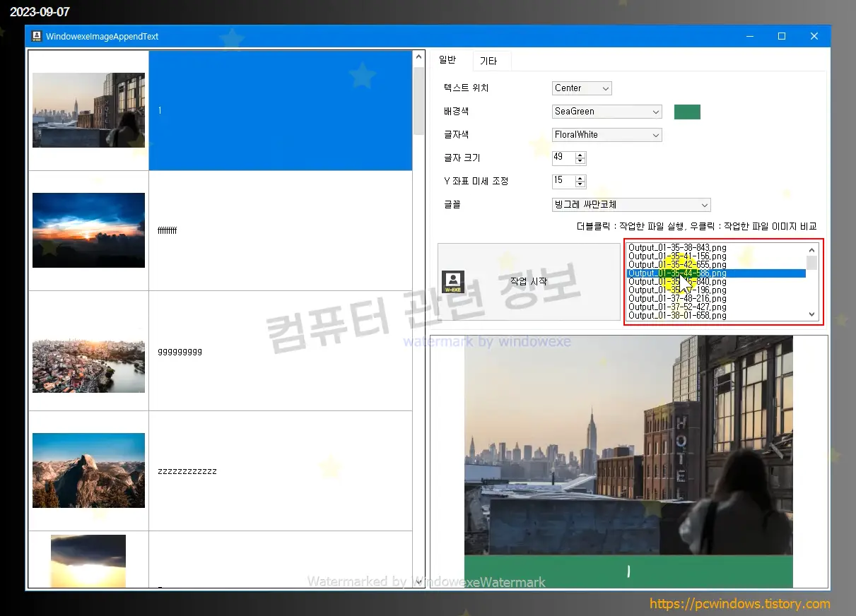856x616 pixels.
Task: Click the text cell containing 'zzzzzzzzzzzz'
Action: pos(281,471)
